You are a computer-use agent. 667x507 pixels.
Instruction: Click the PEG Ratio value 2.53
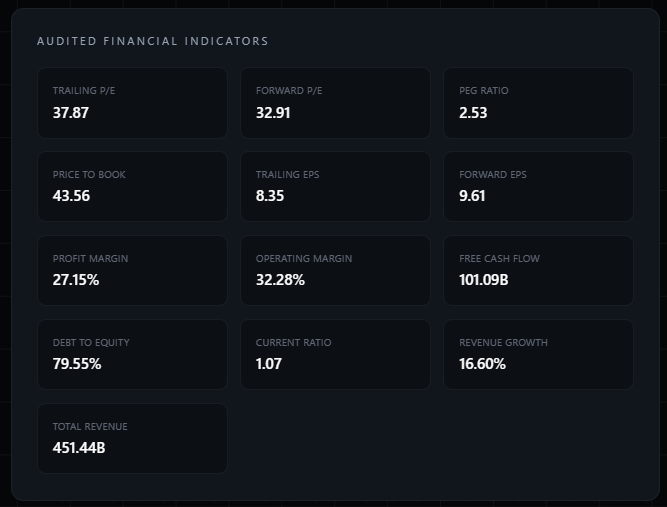pos(473,113)
